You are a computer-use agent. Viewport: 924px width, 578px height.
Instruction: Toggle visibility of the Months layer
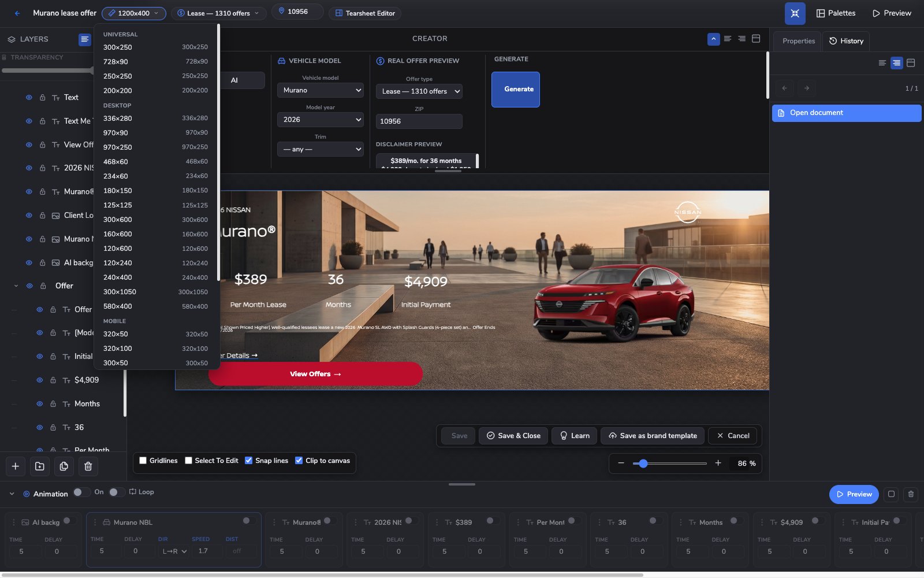[x=39, y=404]
